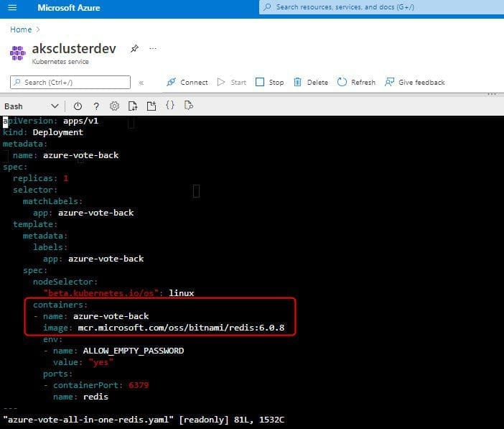Image resolution: width=504 pixels, height=429 pixels.
Task: Click the magnifier icon in global search
Action: click(267, 7)
